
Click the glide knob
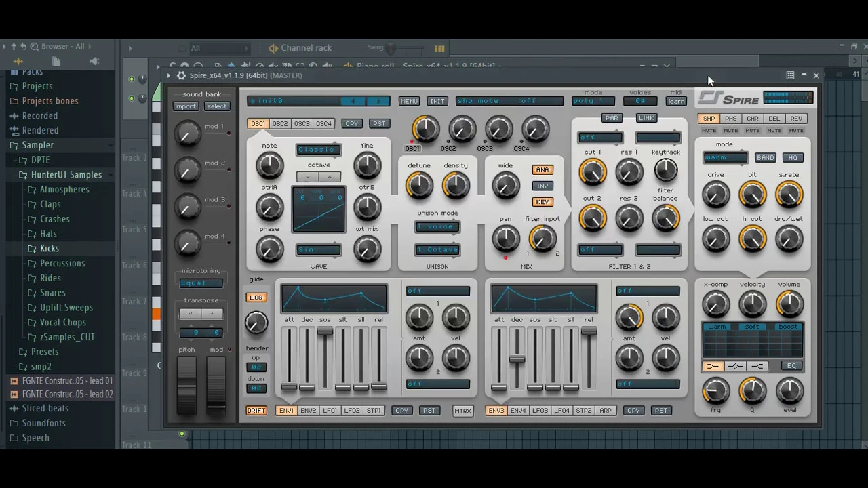256,323
